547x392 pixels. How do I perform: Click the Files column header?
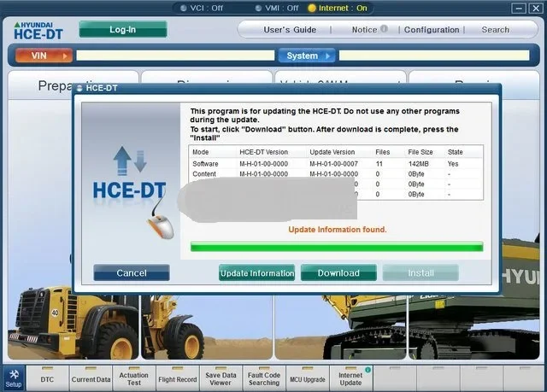tap(382, 152)
